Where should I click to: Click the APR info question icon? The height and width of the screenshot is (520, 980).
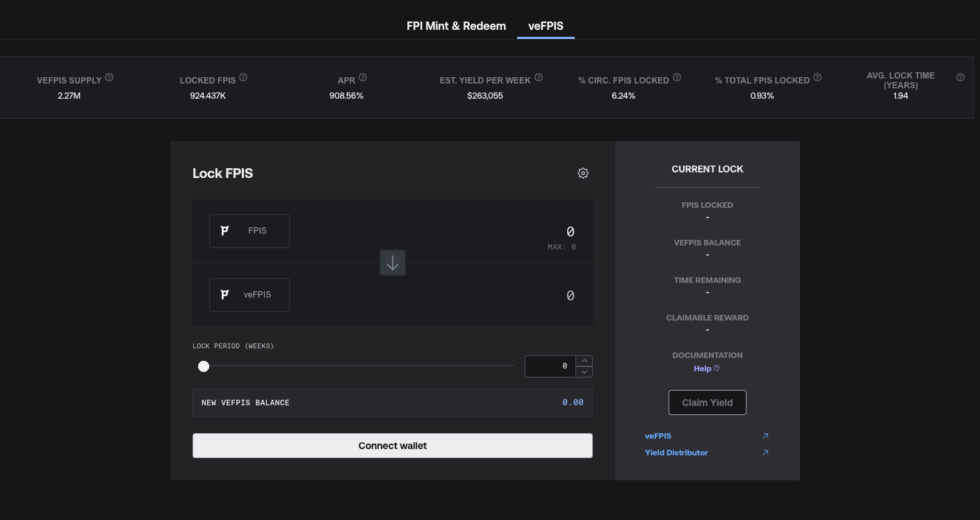point(363,78)
